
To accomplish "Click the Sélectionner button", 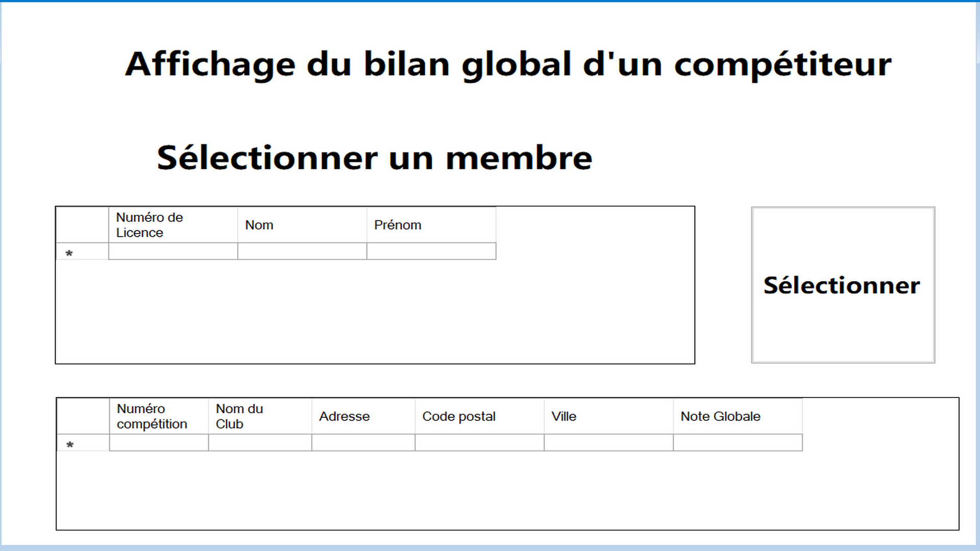I will tap(843, 285).
